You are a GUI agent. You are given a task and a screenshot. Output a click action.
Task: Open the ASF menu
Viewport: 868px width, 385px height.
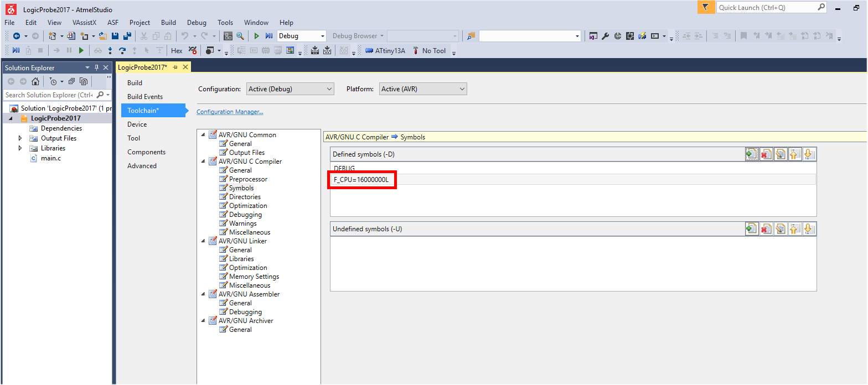[x=113, y=23]
